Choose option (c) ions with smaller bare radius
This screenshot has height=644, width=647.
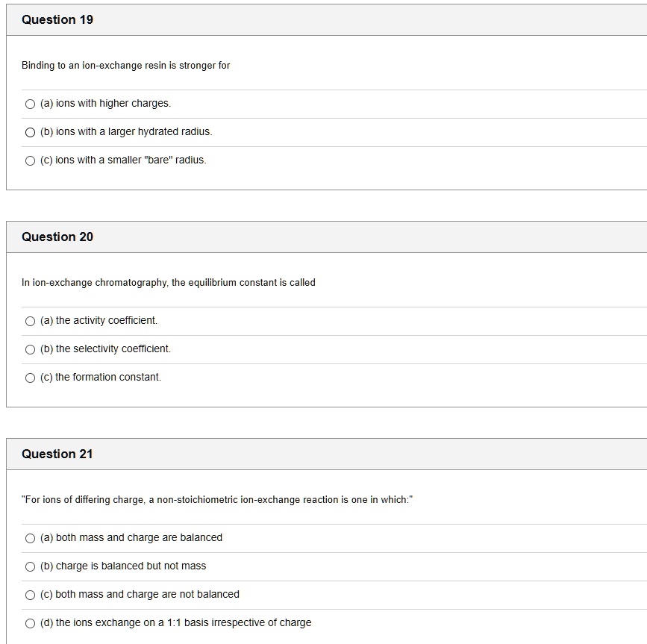coord(30,160)
